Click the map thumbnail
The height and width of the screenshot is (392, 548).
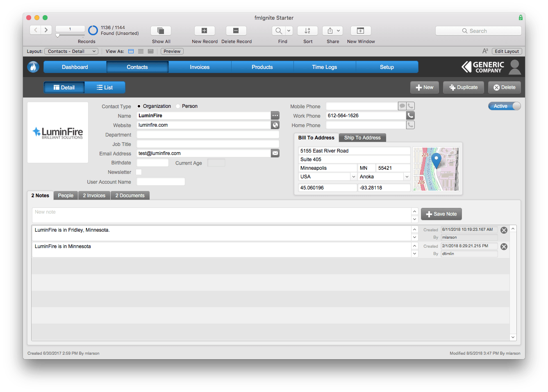point(436,169)
